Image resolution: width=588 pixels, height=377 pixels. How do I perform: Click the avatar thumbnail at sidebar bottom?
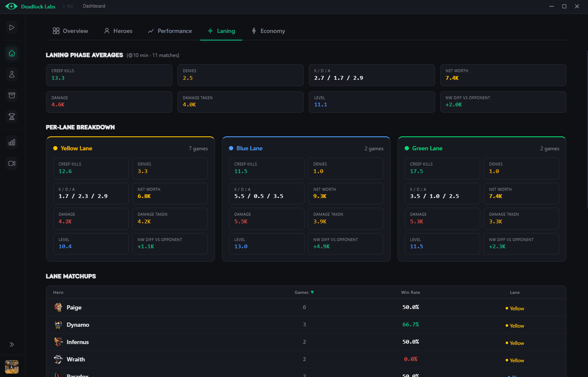tap(11, 366)
